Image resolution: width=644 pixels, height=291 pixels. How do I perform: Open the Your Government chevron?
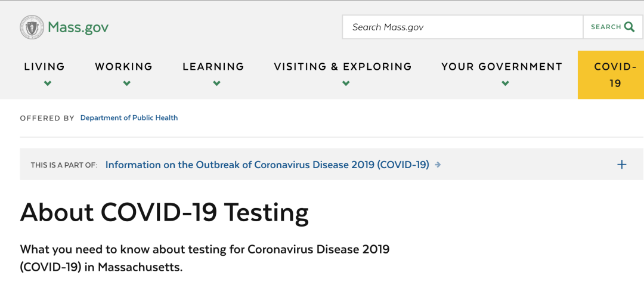pyautogui.click(x=505, y=83)
